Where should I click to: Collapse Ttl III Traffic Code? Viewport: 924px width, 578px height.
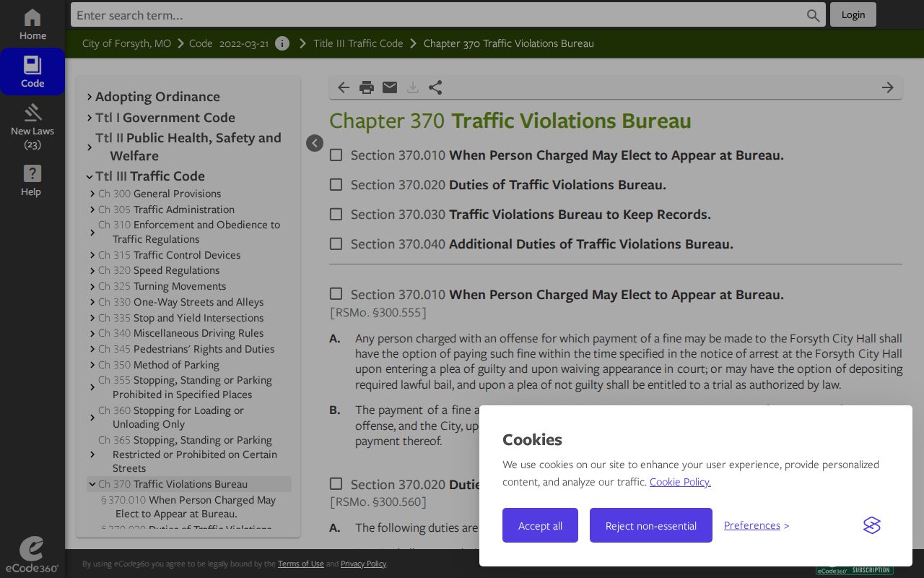point(90,177)
